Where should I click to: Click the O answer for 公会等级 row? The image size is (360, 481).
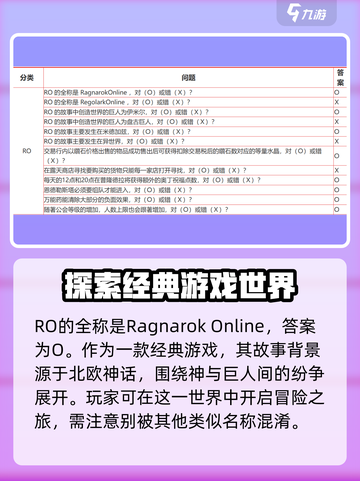(337, 210)
